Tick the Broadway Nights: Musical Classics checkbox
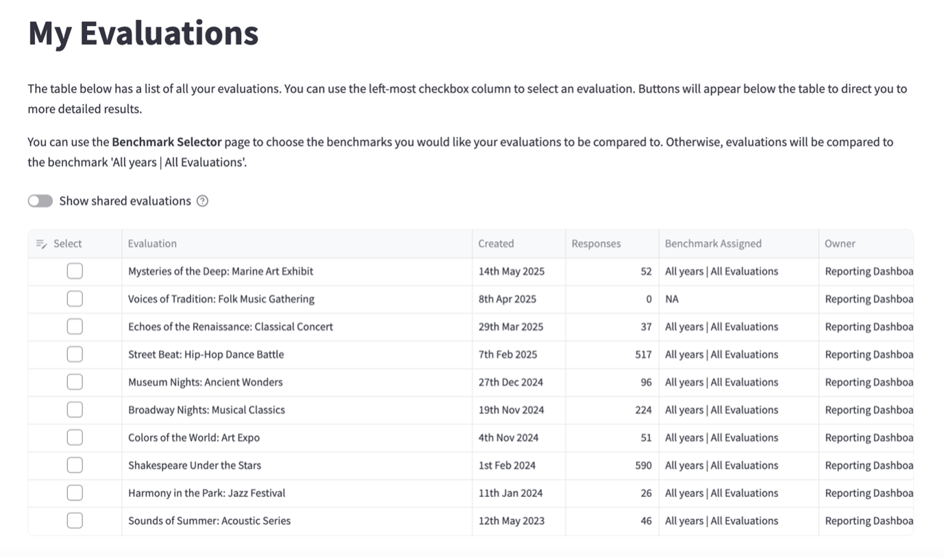This screenshot has width=948, height=560. [75, 410]
